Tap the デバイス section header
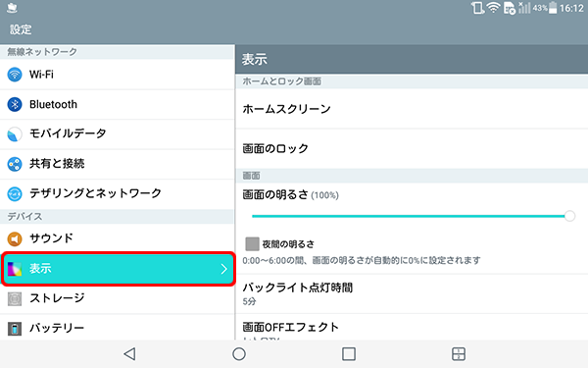 pyautogui.click(x=24, y=217)
